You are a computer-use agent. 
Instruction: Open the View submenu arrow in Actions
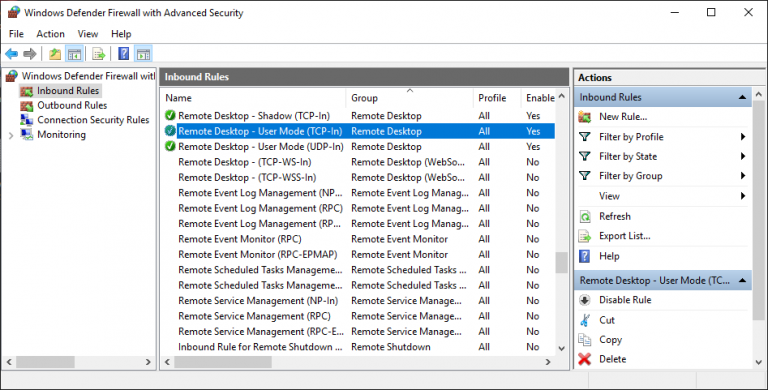pyautogui.click(x=743, y=196)
